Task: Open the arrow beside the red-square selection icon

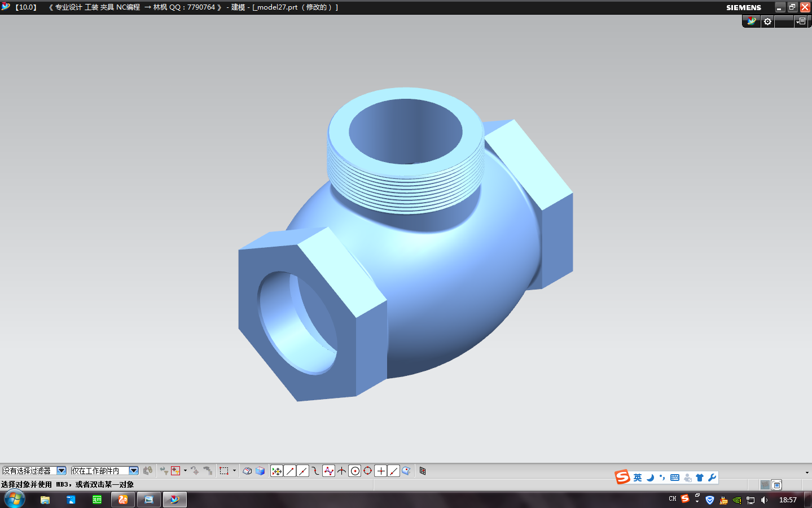Action: tap(185, 471)
